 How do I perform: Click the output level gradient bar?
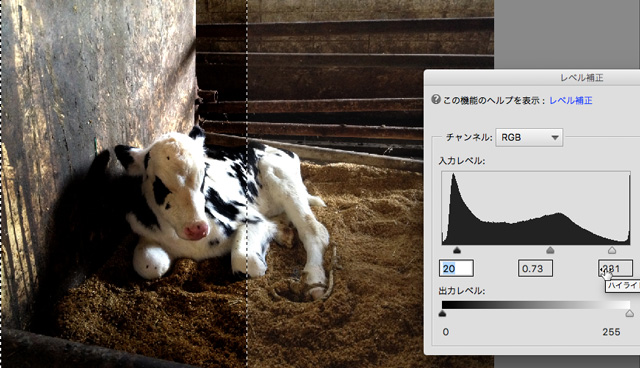click(x=536, y=305)
